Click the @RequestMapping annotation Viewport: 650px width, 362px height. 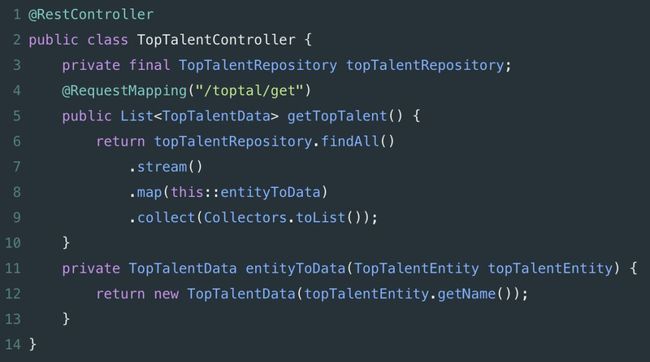[124, 91]
